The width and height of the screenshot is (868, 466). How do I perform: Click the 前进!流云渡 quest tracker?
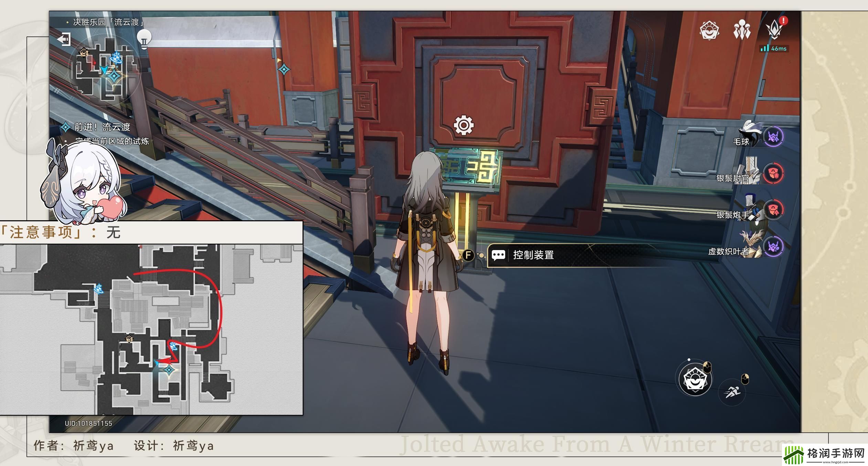click(102, 127)
